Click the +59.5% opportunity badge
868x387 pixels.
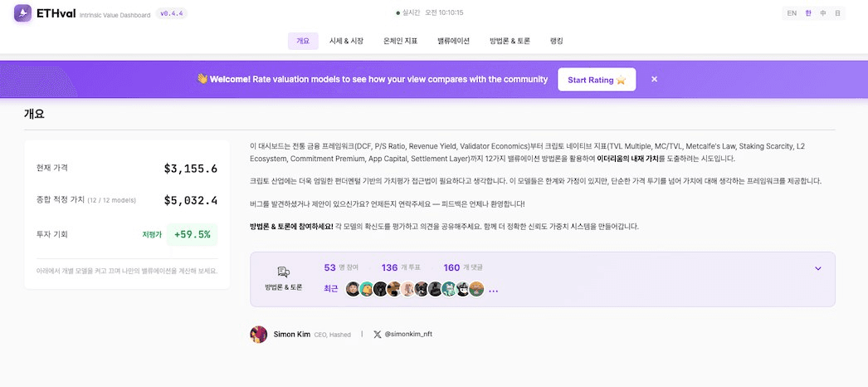click(192, 234)
